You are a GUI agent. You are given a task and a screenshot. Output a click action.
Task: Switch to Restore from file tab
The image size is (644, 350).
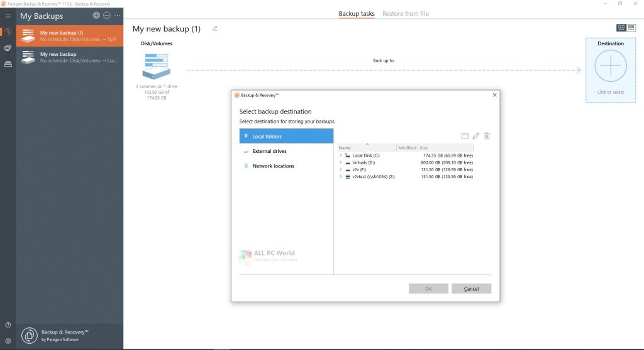coord(406,14)
